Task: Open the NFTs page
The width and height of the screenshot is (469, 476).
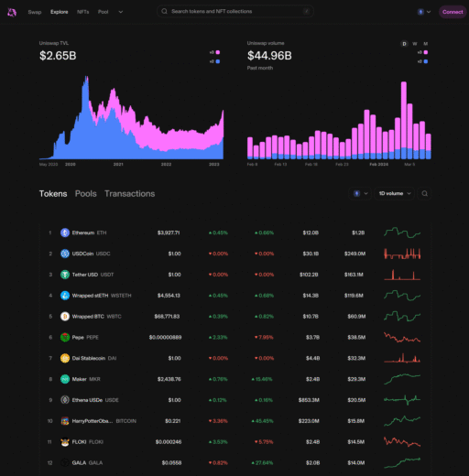Action: (82, 12)
